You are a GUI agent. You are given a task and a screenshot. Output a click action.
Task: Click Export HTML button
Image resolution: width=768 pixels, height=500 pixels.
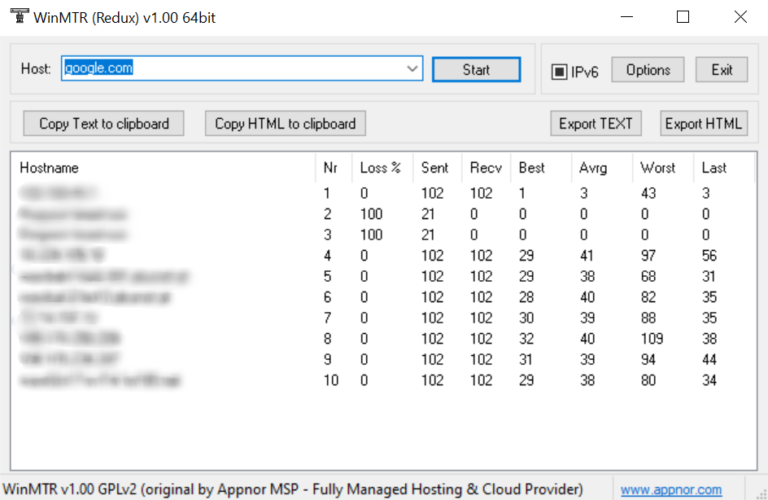[703, 124]
